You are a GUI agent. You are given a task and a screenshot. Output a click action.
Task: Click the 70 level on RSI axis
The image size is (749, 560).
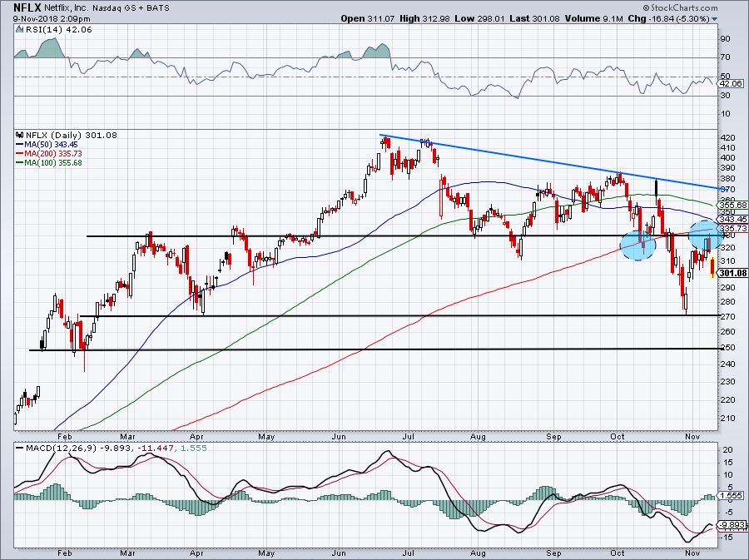(725, 57)
